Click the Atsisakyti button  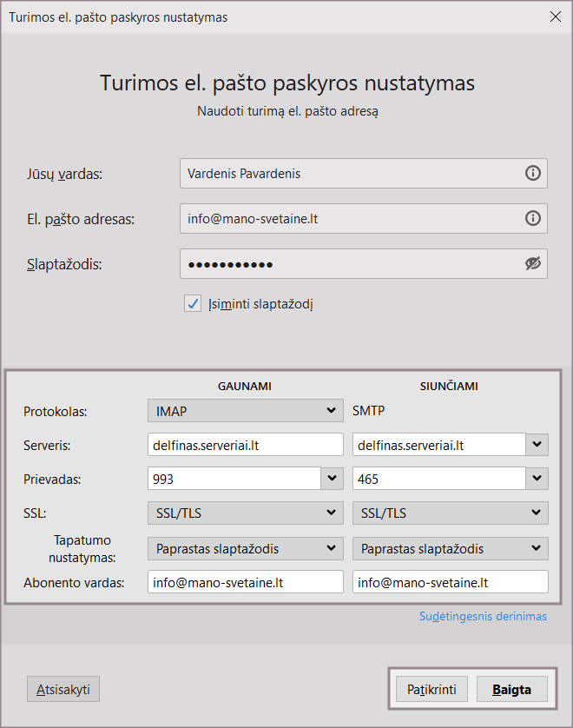(x=63, y=690)
